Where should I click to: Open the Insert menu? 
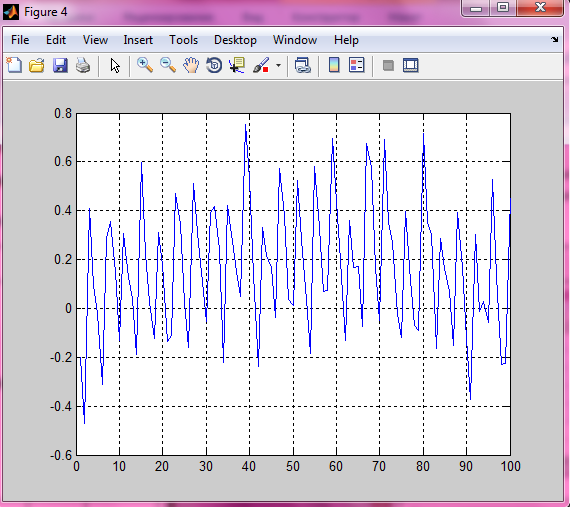point(138,40)
